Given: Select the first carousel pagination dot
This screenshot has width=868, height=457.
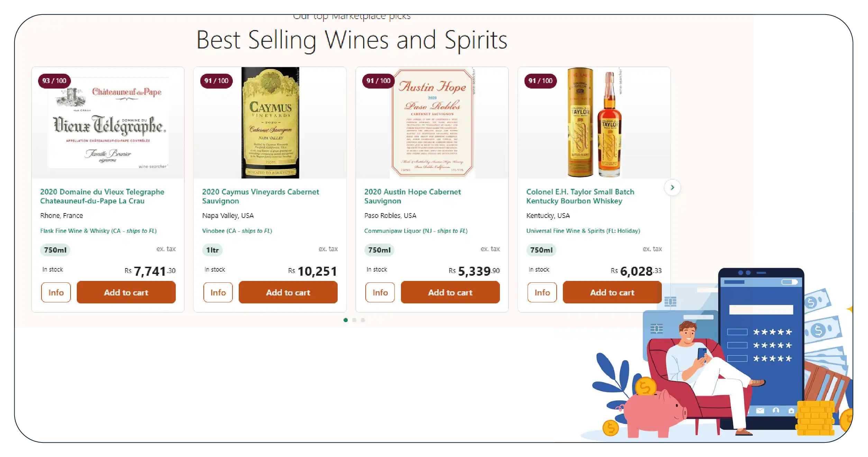Looking at the screenshot, I should 346,320.
